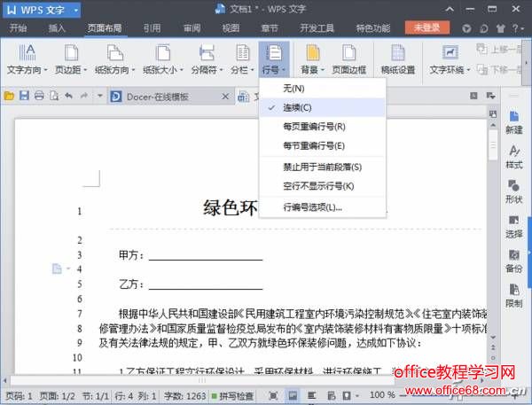Open the 文字方向 text direction tool
This screenshot has height=405, width=532.
point(27,59)
